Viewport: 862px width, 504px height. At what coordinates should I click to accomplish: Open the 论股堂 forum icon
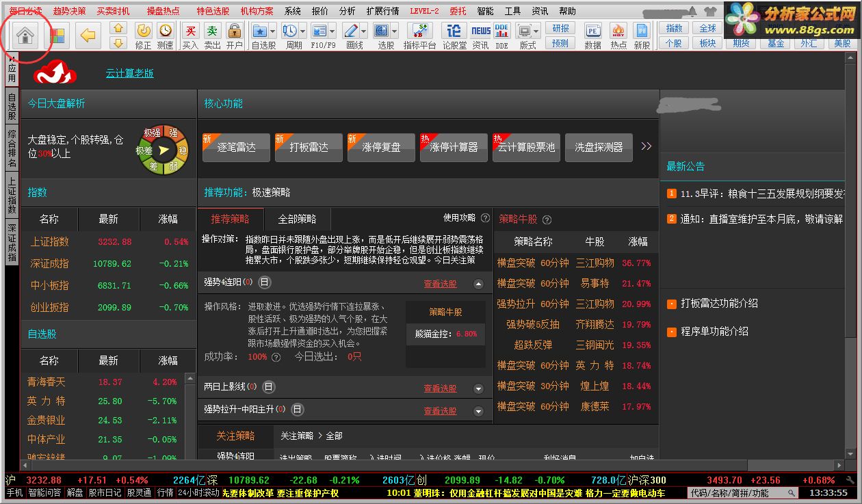pos(454,31)
